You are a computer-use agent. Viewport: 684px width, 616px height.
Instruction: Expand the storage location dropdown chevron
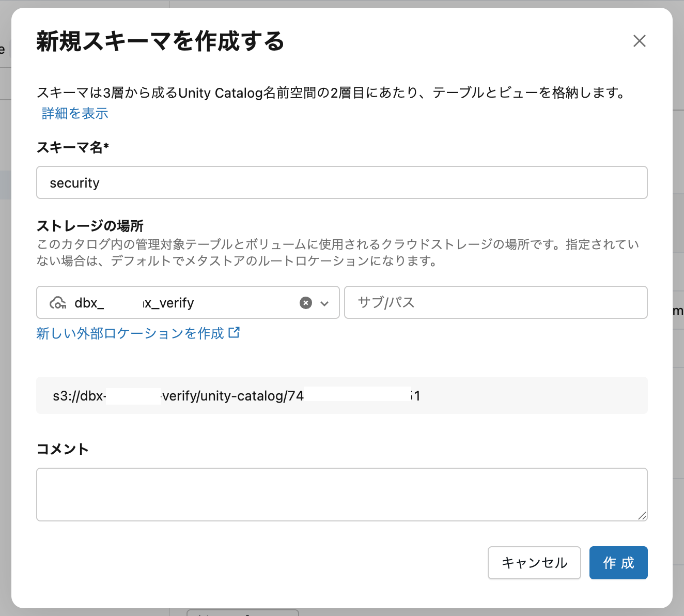coord(324,303)
